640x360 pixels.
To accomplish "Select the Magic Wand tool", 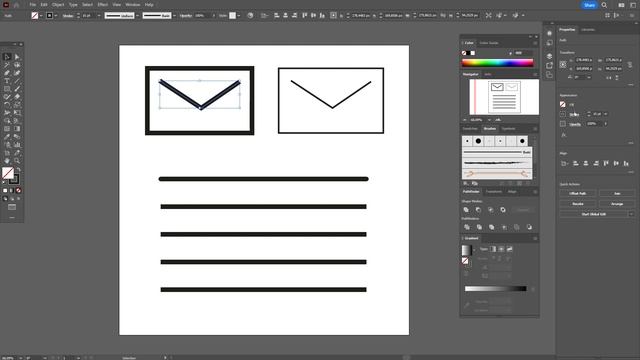I will pyautogui.click(x=7, y=65).
